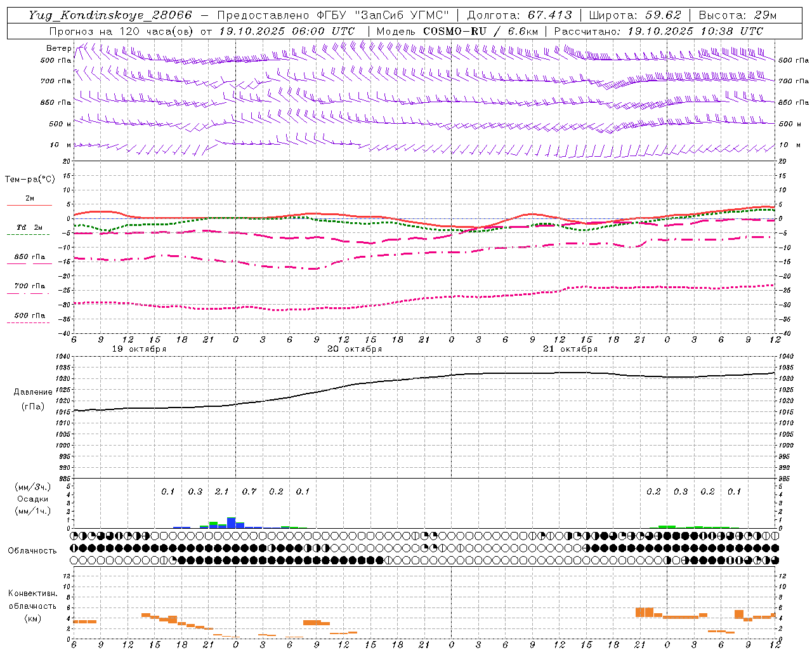Click the left 700 гПа wind level label
The height and width of the screenshot is (650, 812).
56,81
